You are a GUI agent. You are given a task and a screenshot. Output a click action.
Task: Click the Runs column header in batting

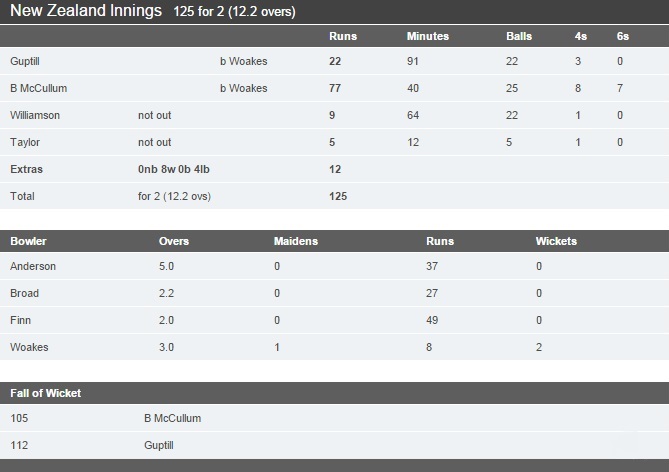click(343, 36)
